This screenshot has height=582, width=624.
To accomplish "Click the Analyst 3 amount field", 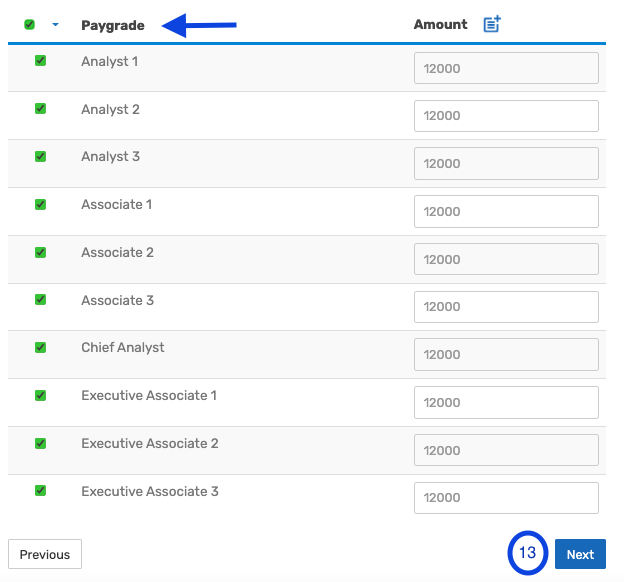I will 506,164.
